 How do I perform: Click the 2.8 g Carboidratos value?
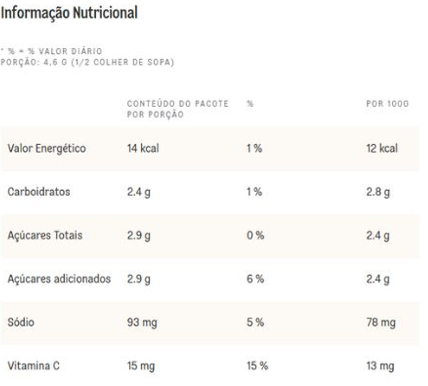tap(378, 192)
